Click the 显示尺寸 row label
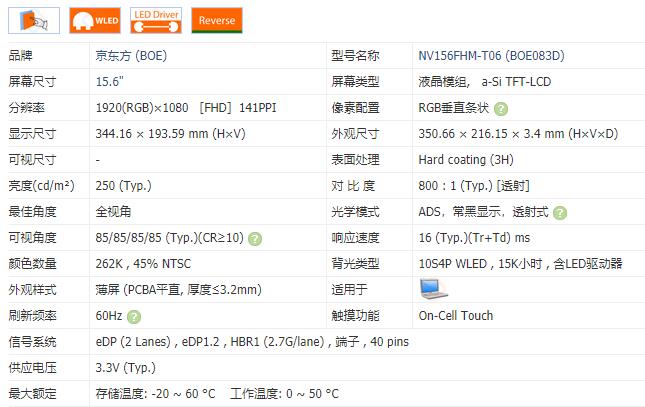Screen dimensions: 645x407 32,134
